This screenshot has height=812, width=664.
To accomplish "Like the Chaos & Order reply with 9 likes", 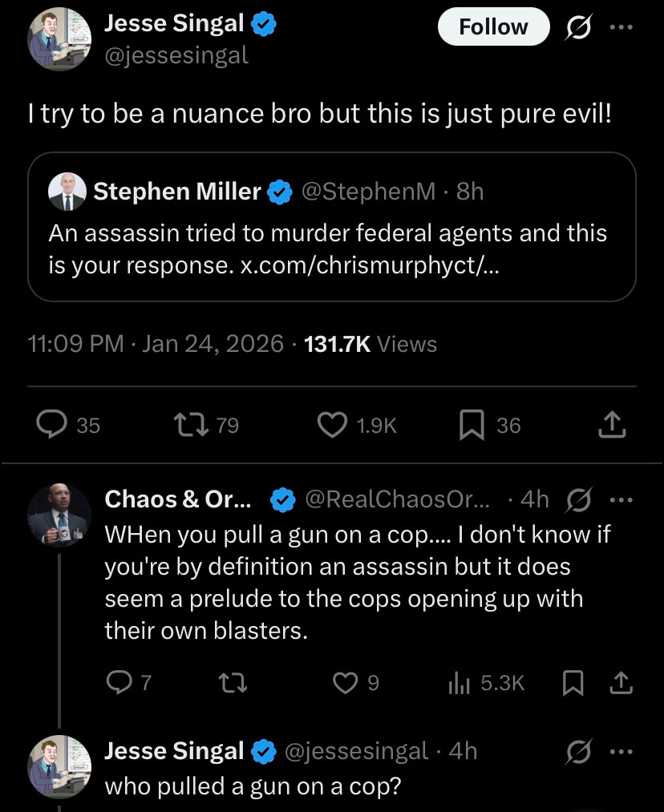I will pyautogui.click(x=344, y=682).
